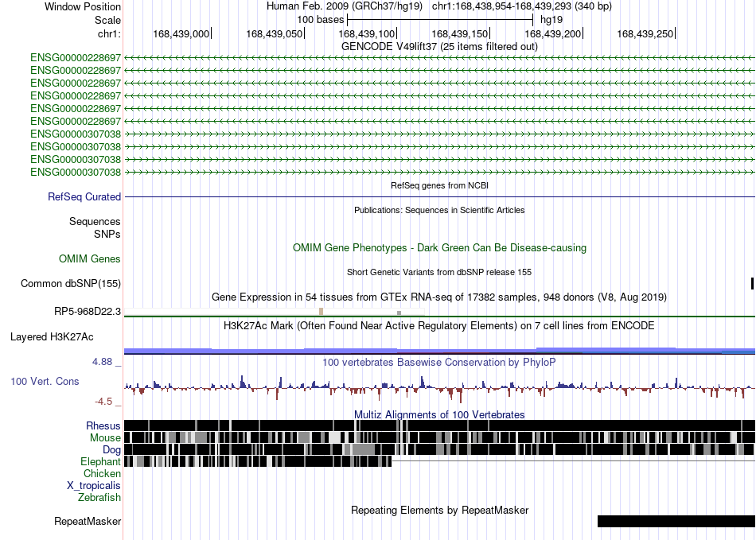Click the Mouse alignment row blocks
This screenshot has height=540, width=756.
pyautogui.click(x=439, y=437)
